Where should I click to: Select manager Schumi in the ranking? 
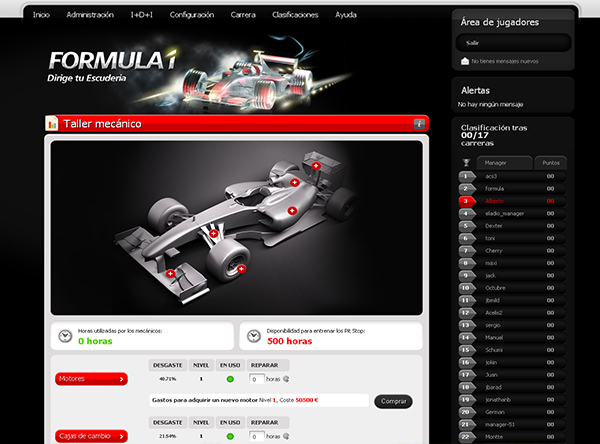pos(494,350)
